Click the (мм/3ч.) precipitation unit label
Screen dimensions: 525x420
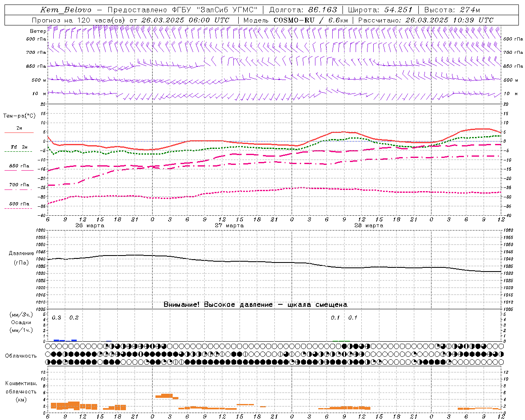click(21, 315)
